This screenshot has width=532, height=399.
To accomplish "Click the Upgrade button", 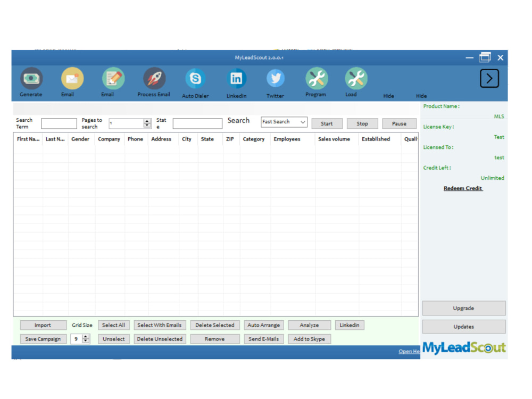I will pos(464,308).
